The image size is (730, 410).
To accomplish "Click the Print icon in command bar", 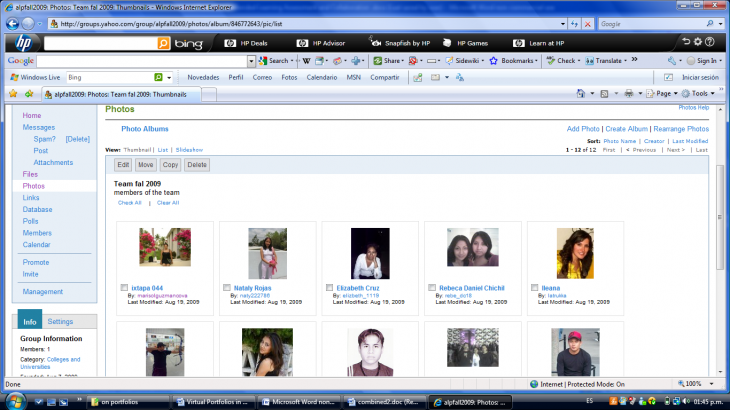I will point(629,94).
